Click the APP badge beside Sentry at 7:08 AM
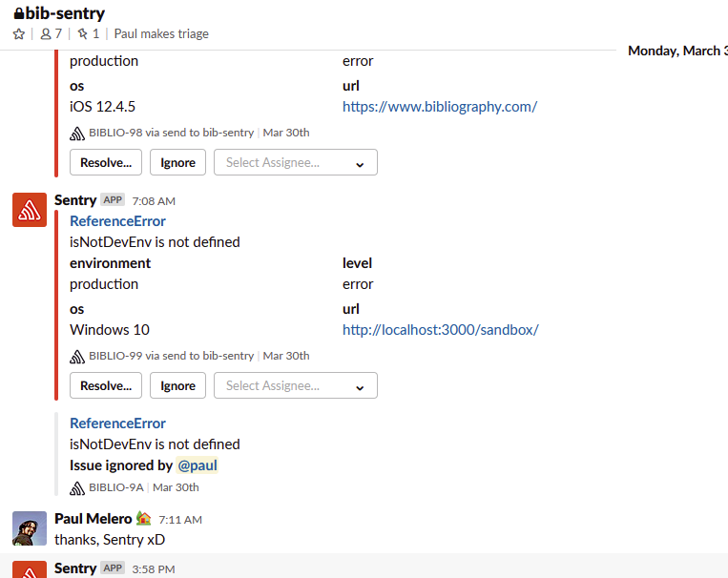Viewport: 728px width, 578px height. [113, 200]
